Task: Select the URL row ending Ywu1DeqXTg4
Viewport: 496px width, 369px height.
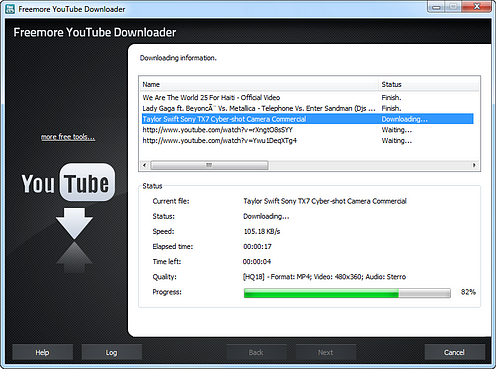Action: pos(307,140)
